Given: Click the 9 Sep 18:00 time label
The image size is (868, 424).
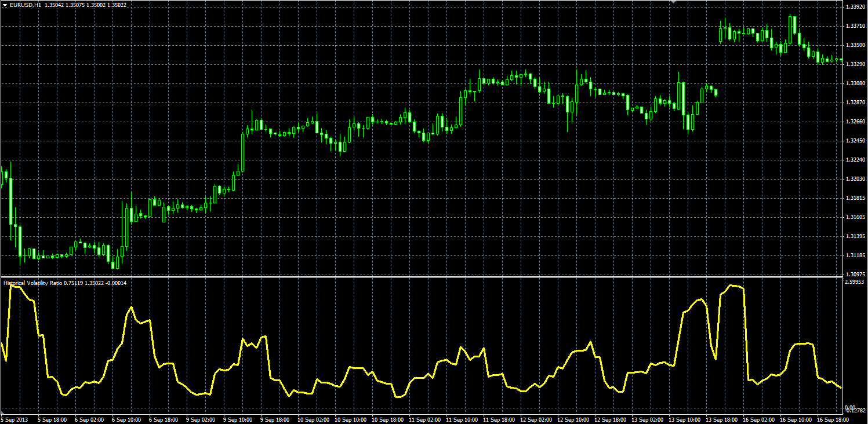Looking at the screenshot, I should coord(275,419).
